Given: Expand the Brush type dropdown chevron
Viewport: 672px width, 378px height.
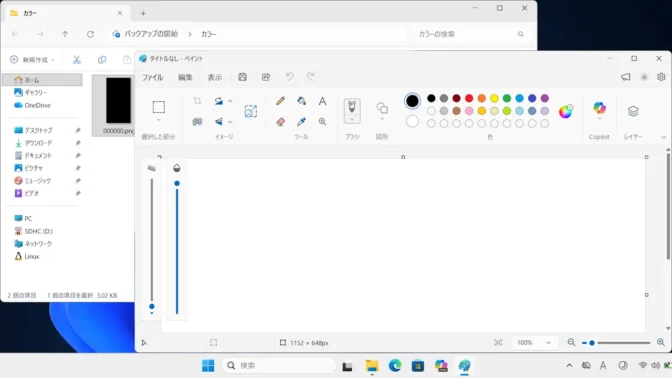Looking at the screenshot, I should (352, 119).
